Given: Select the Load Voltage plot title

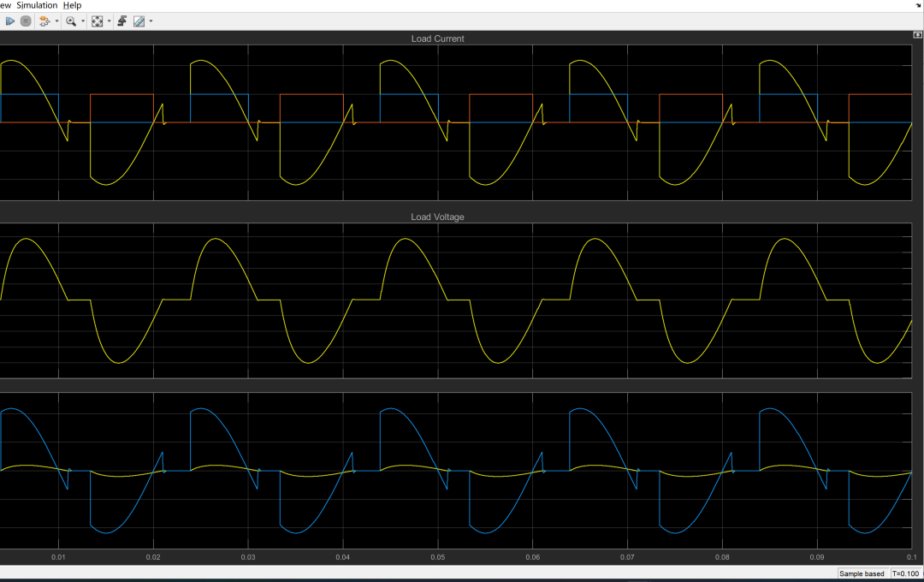Looking at the screenshot, I should point(436,217).
